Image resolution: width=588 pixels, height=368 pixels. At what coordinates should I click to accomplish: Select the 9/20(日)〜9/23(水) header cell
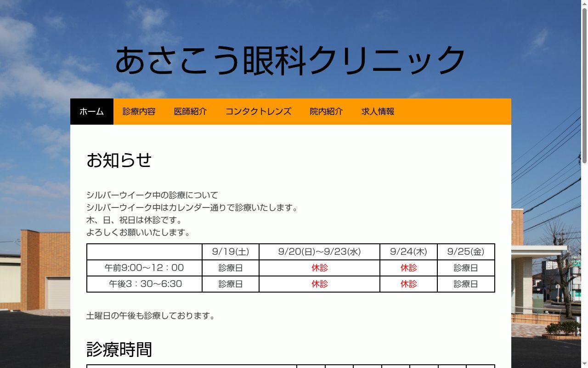(x=320, y=252)
